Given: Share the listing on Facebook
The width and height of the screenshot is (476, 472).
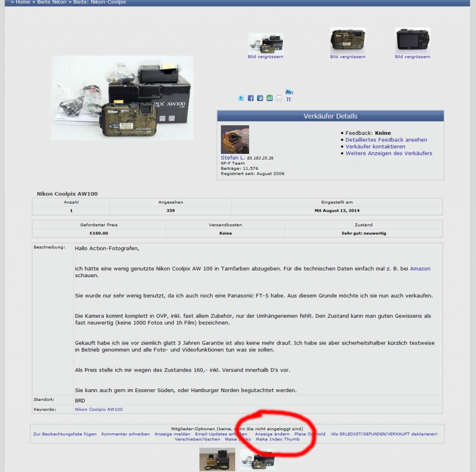Looking at the screenshot, I should click(251, 98).
